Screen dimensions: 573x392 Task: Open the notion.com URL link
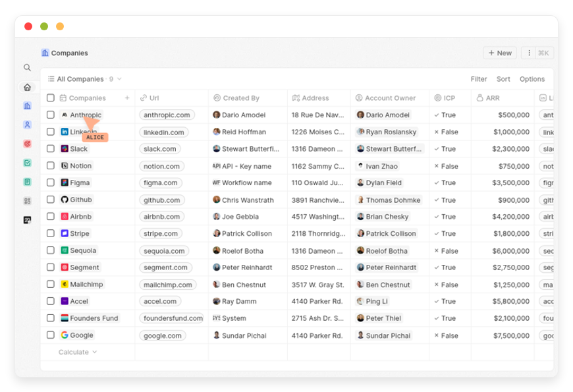point(161,166)
